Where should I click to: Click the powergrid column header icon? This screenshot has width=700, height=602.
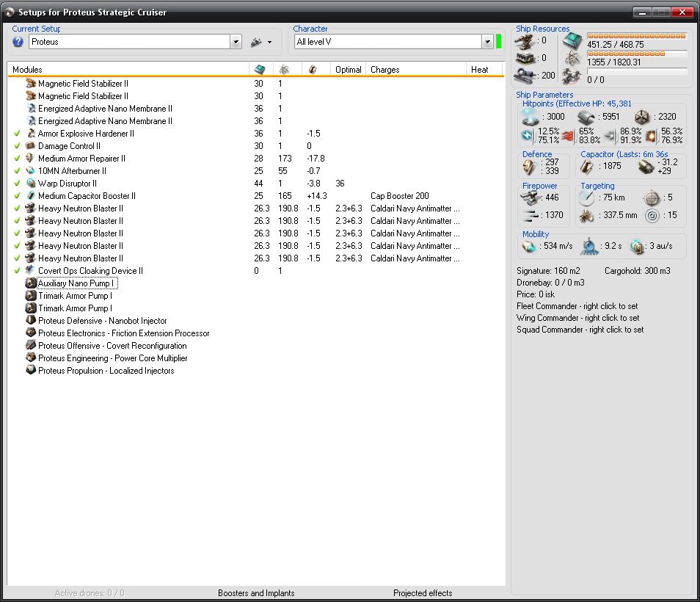tap(285, 70)
